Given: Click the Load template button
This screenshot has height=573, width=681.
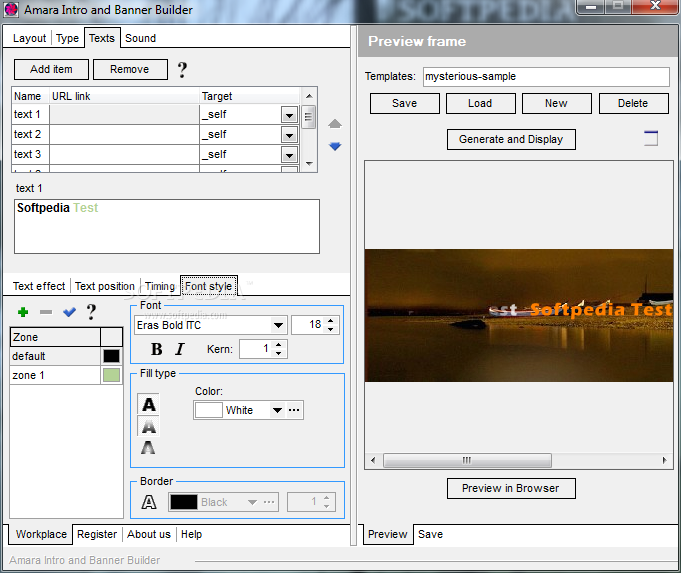Looking at the screenshot, I should pos(480,103).
